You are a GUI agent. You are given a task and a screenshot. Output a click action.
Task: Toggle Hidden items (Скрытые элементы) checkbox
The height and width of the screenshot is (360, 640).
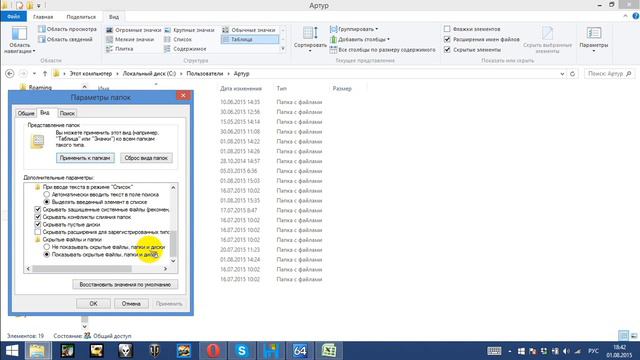[447, 49]
